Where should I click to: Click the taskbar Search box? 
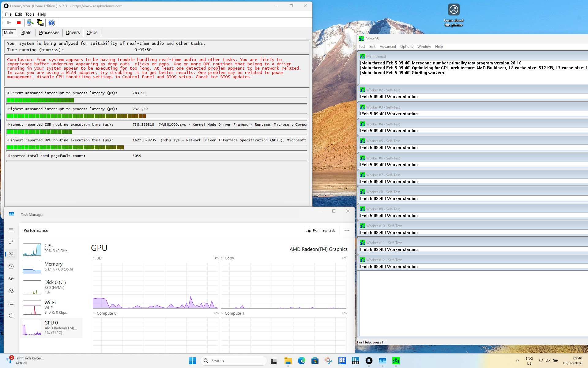[233, 361]
